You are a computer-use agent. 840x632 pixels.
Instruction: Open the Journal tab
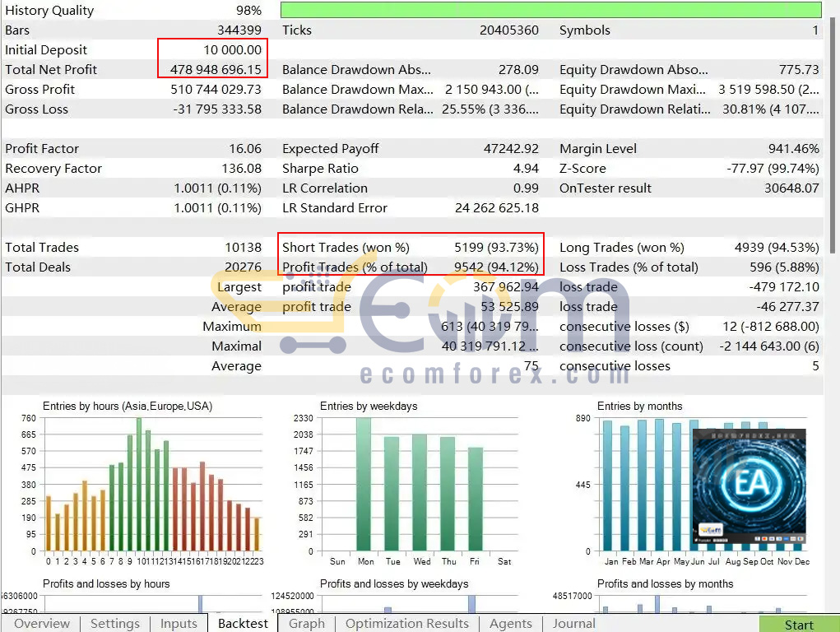pyautogui.click(x=573, y=624)
